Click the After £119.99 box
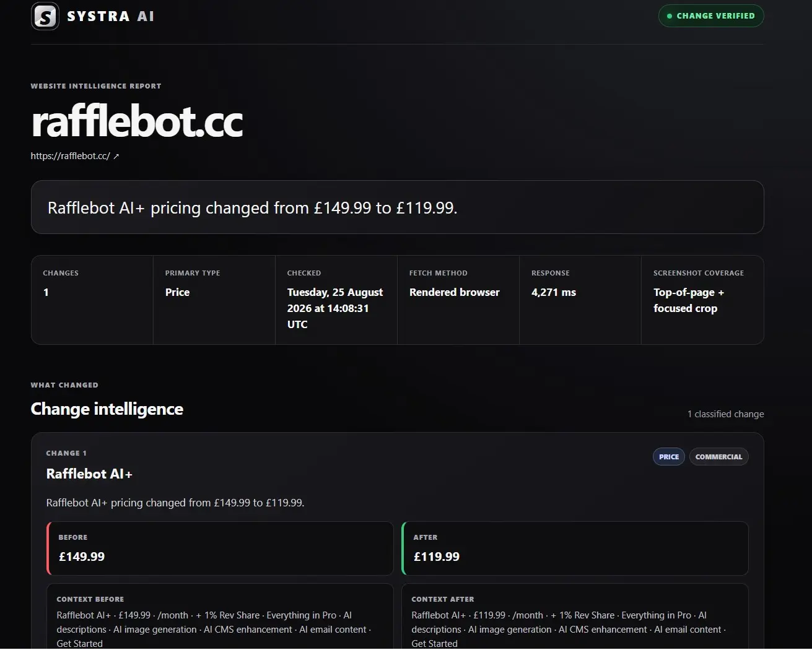The width and height of the screenshot is (812, 650). click(x=575, y=548)
